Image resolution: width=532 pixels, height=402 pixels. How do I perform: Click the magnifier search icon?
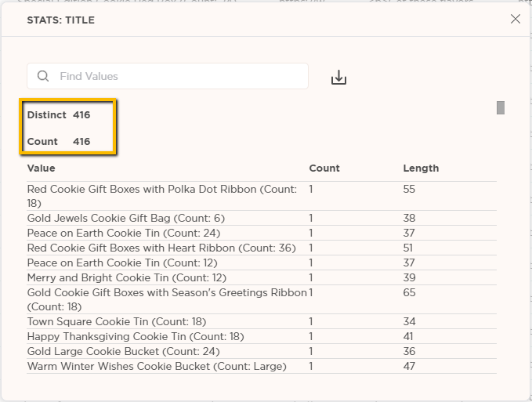tap(43, 76)
